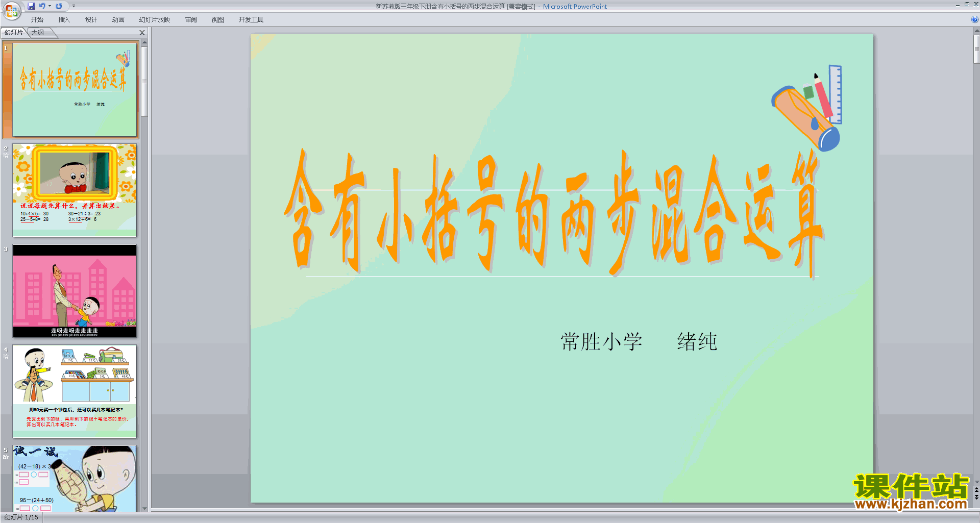Click animation star icon beside slide 2
The height and width of the screenshot is (523, 980).
[6, 155]
